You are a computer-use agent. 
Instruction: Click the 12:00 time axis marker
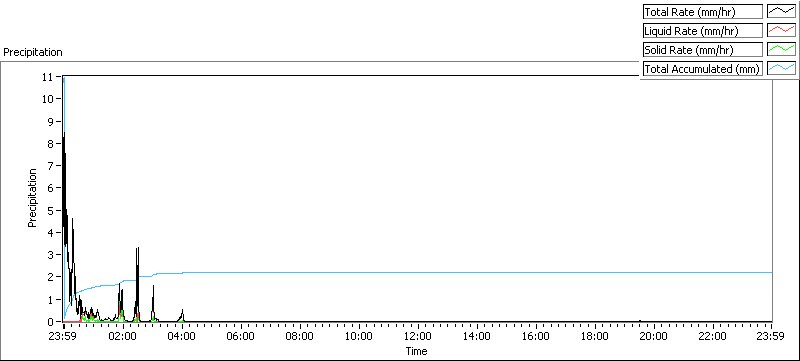coord(418,336)
